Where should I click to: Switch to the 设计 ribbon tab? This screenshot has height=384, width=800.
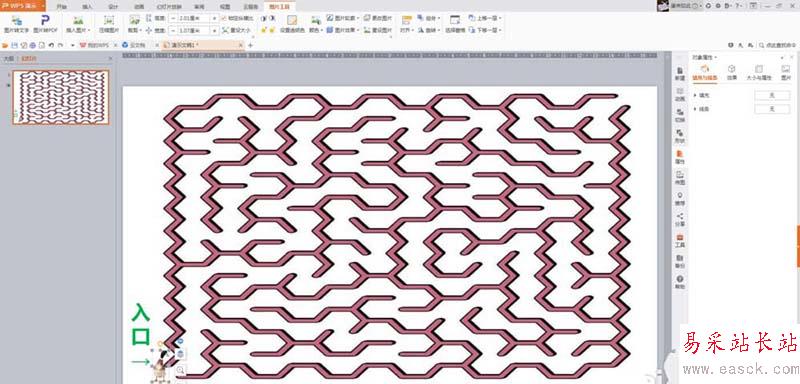pos(113,7)
